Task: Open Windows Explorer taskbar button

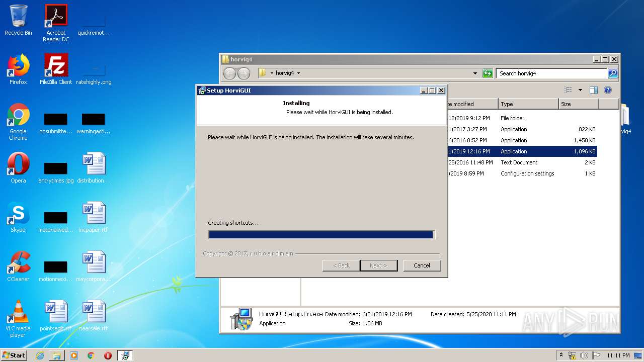Action: pos(57,355)
